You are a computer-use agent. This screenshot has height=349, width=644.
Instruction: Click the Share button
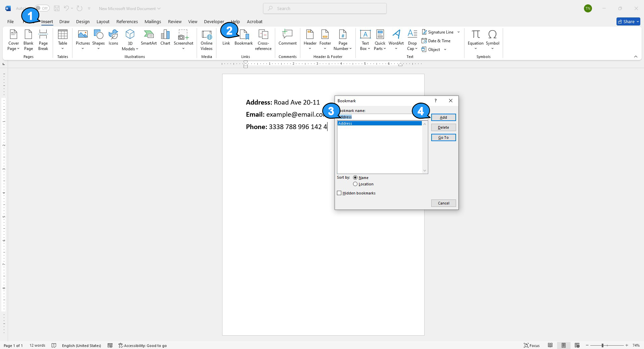tap(628, 21)
